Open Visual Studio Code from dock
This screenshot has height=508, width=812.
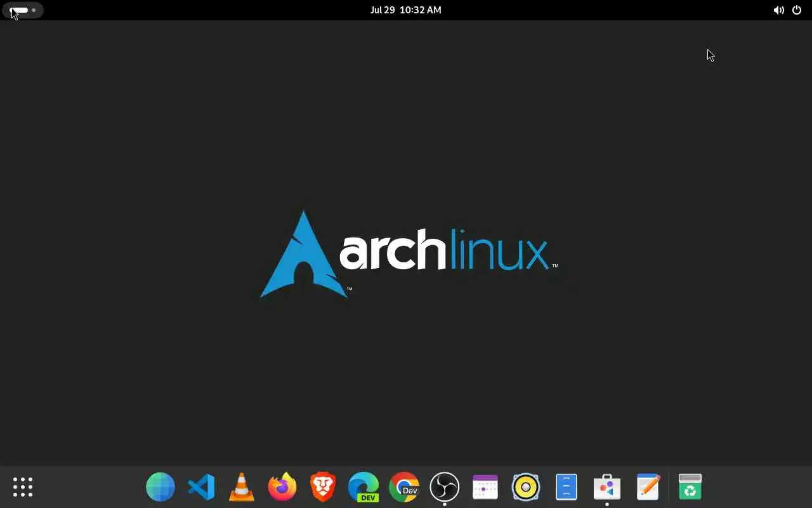click(201, 487)
